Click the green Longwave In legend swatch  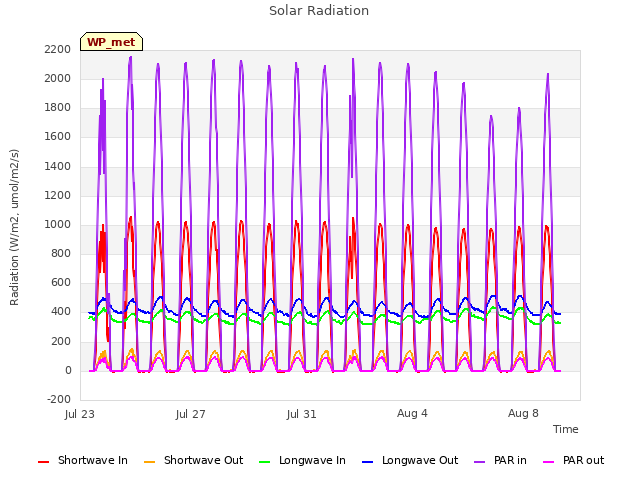(264, 462)
